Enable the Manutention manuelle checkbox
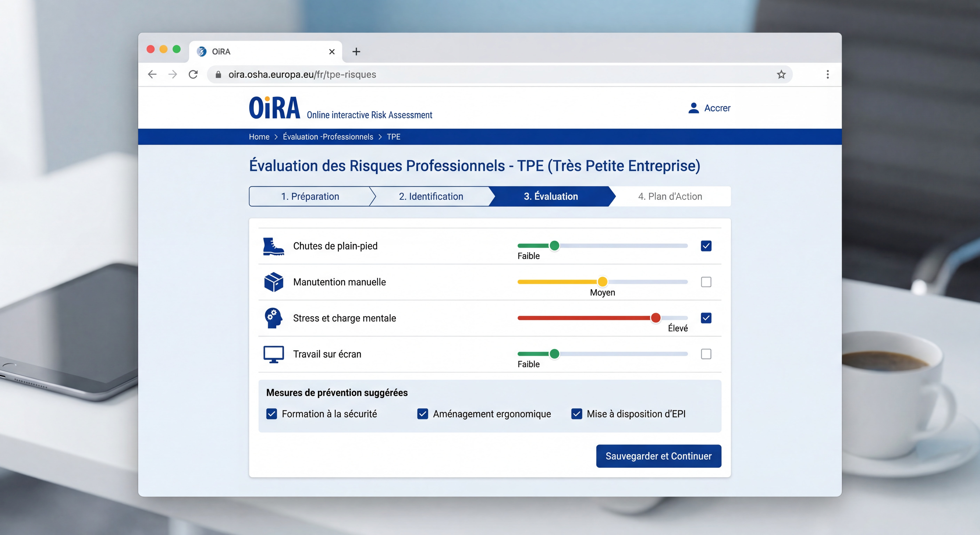Image resolution: width=980 pixels, height=535 pixels. [x=706, y=282]
